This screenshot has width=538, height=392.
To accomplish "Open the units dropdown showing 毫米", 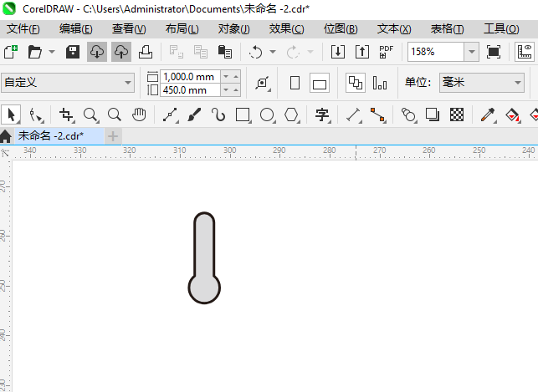I will (x=482, y=83).
